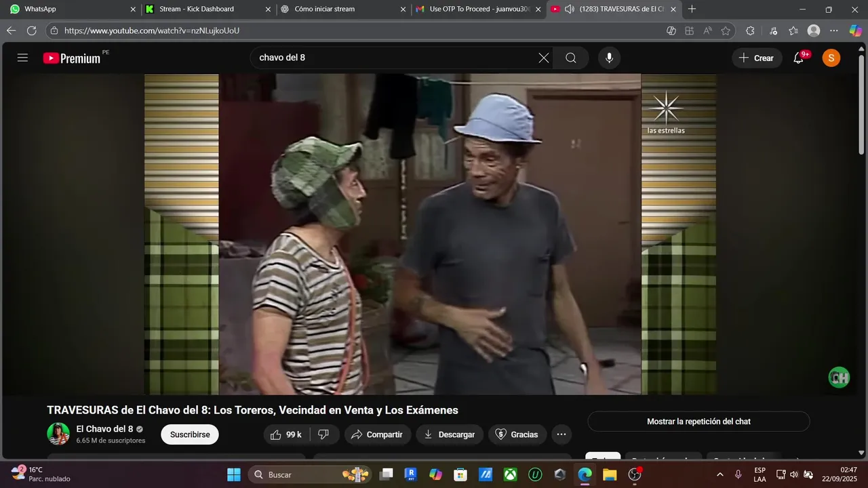This screenshot has height=488, width=868.
Task: Click green channel watermark on video
Action: click(839, 378)
